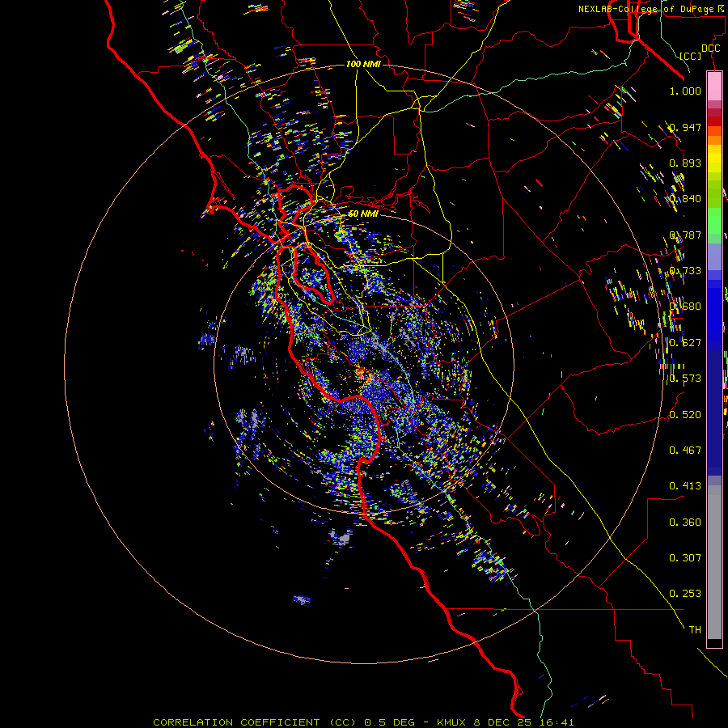Click the 0.360 scale value

(685, 523)
